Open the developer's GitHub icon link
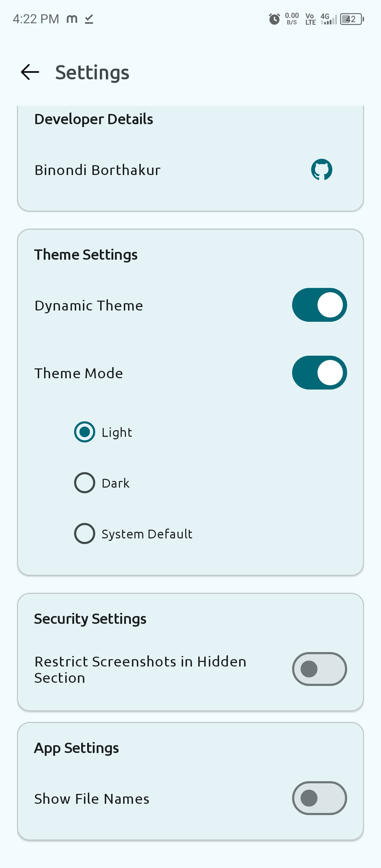Screen dimensions: 381x868 (321, 170)
